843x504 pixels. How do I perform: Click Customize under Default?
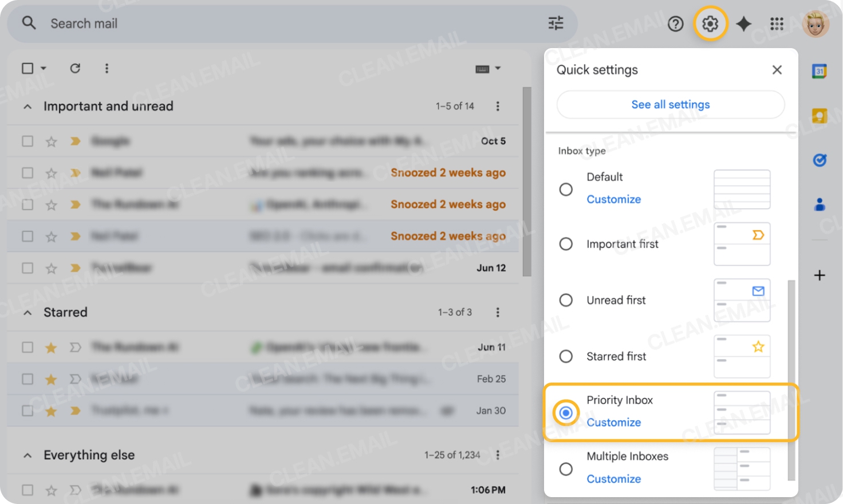[x=614, y=199]
